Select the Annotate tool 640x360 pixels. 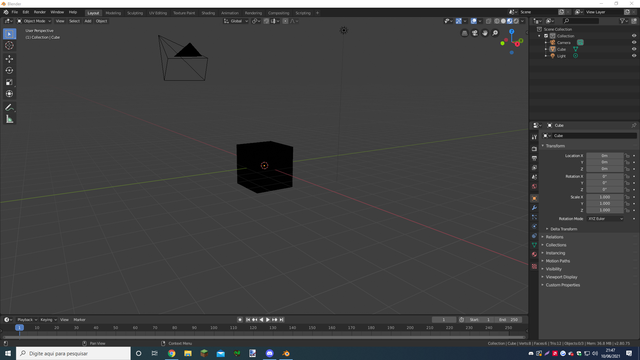tap(9, 107)
